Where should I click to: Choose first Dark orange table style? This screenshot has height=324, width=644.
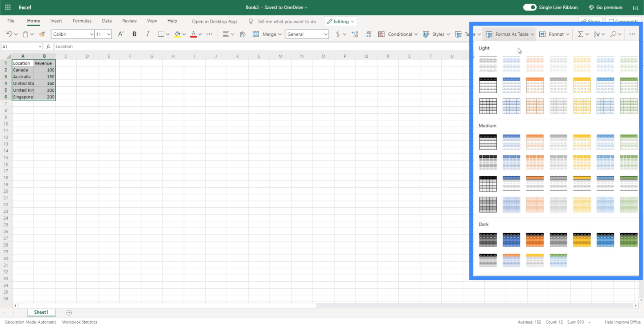pos(535,240)
